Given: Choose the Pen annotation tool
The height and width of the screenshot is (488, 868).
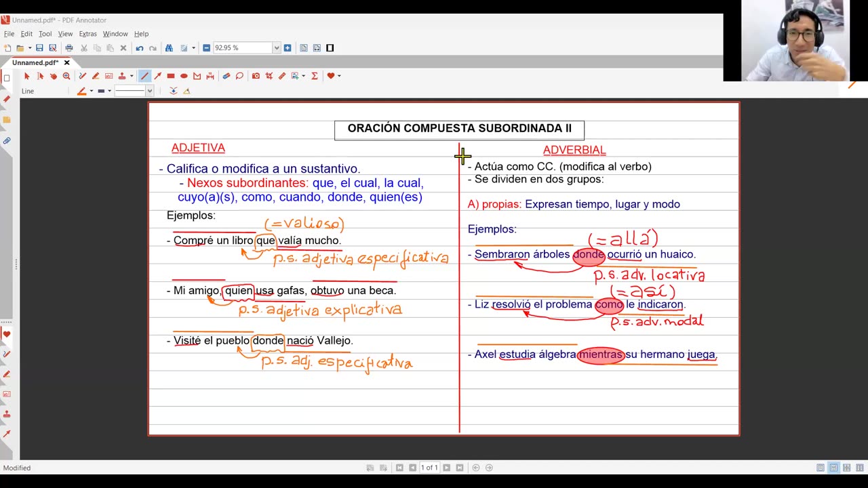Looking at the screenshot, I should click(x=82, y=76).
